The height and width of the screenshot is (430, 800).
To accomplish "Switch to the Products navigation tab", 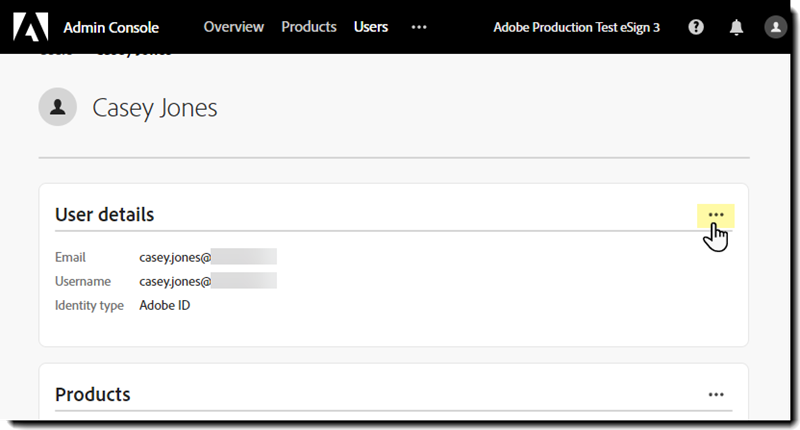I will (309, 27).
